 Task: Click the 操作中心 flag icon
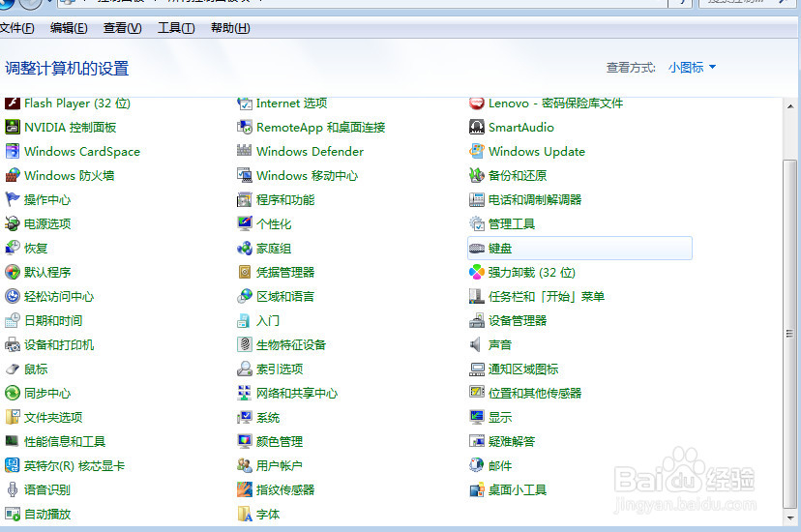coord(13,199)
